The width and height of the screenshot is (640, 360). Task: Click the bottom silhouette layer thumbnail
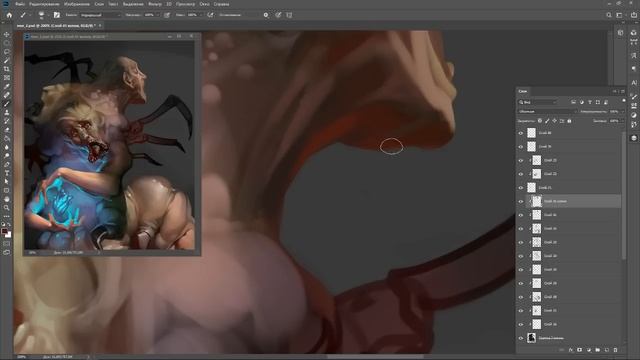pyautogui.click(x=531, y=338)
